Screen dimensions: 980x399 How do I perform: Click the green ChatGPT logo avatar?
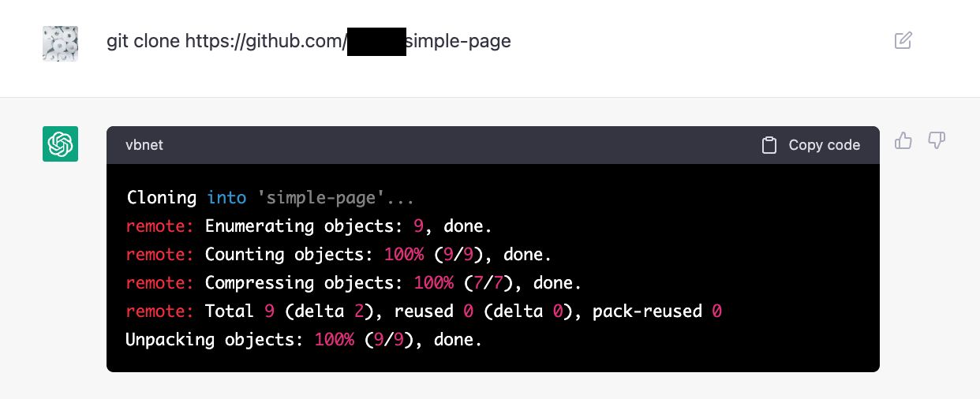point(60,144)
